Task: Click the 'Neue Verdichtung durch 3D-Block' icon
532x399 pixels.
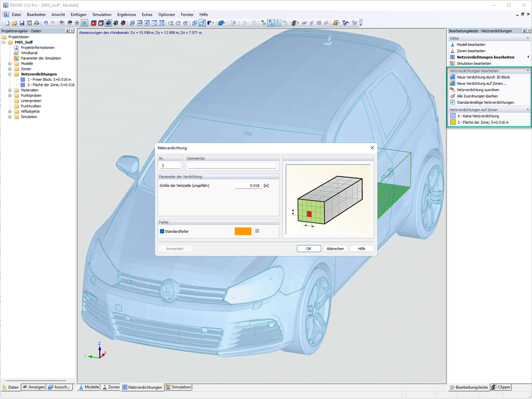Action: (x=452, y=77)
